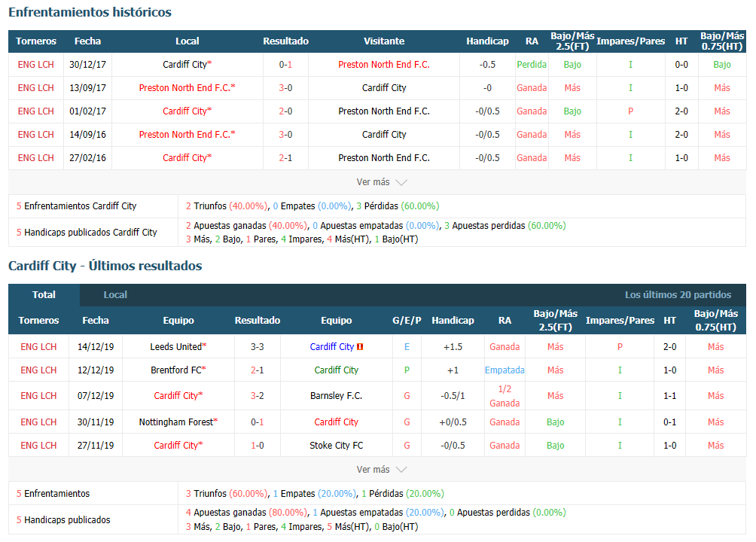Open Cardiff City in the Nottingham Forest row
The width and height of the screenshot is (756, 542).
pyautogui.click(x=336, y=422)
